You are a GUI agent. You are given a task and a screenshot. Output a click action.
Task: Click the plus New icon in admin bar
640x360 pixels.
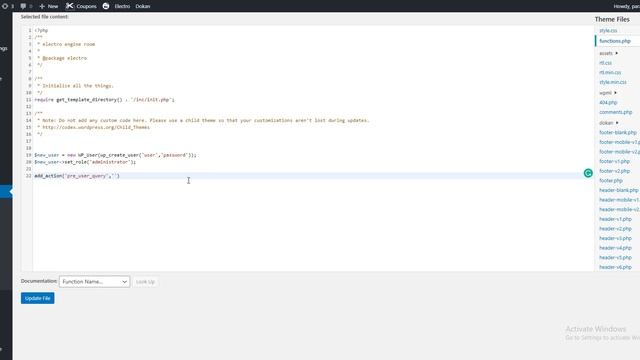pos(42,6)
